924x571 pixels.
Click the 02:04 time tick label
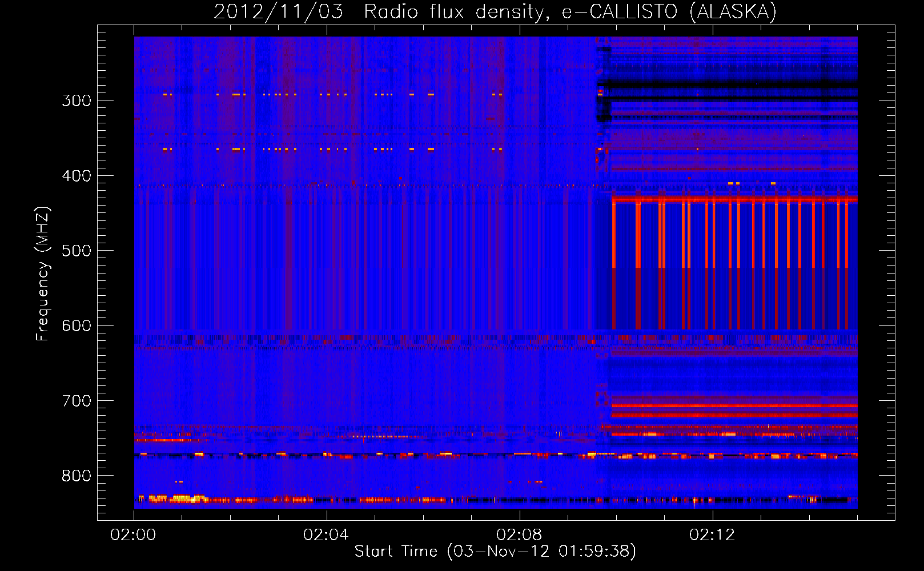point(326,535)
